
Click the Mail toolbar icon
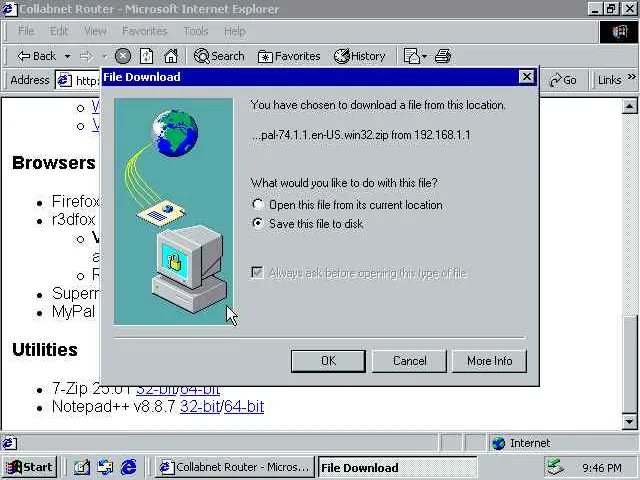coord(411,56)
